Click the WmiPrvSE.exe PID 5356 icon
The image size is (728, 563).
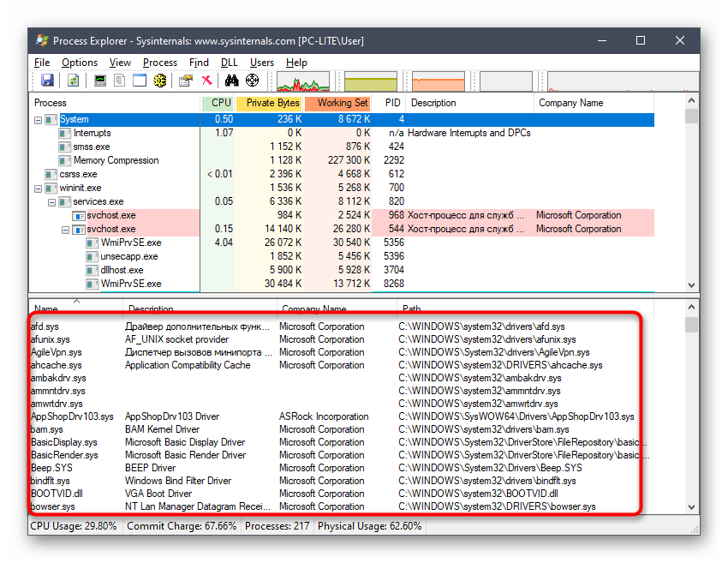point(92,243)
